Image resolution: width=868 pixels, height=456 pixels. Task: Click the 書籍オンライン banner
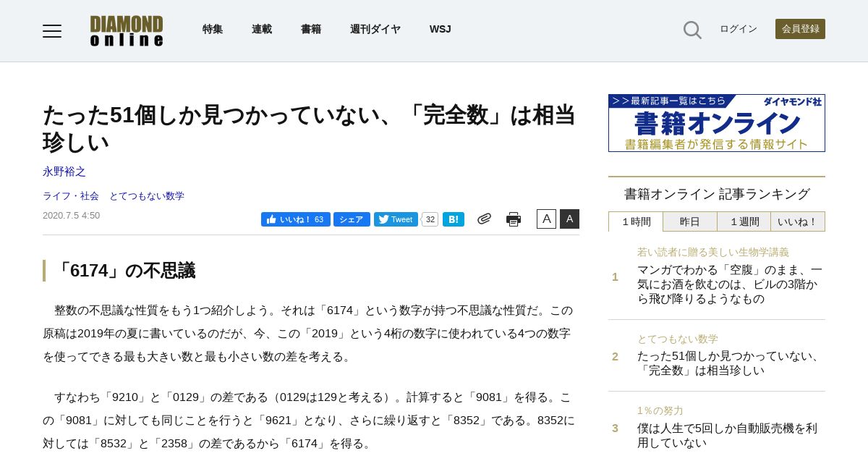[717, 123]
